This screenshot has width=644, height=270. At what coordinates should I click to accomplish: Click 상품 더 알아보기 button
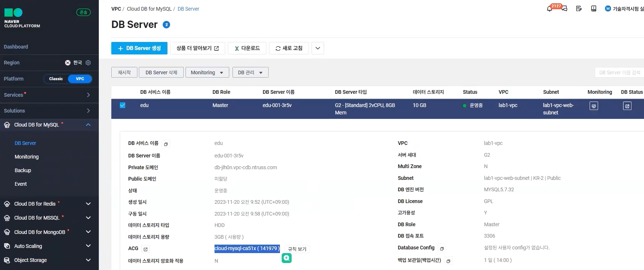pos(198,48)
